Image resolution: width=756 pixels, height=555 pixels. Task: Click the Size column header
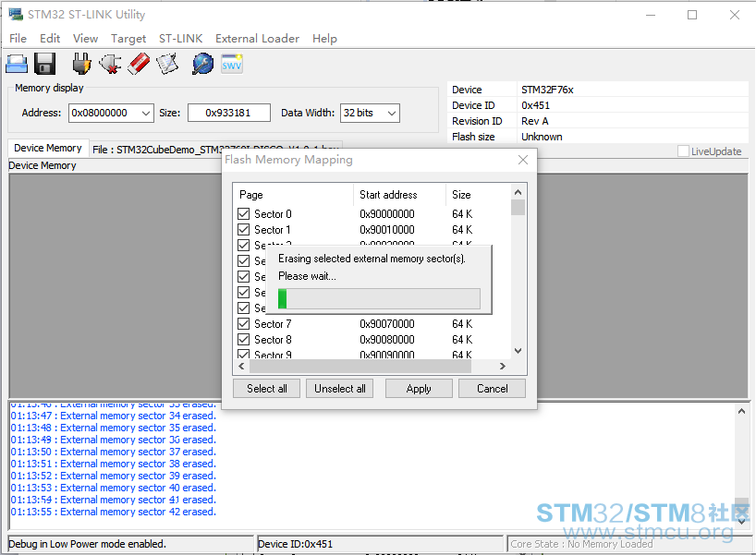(x=479, y=195)
